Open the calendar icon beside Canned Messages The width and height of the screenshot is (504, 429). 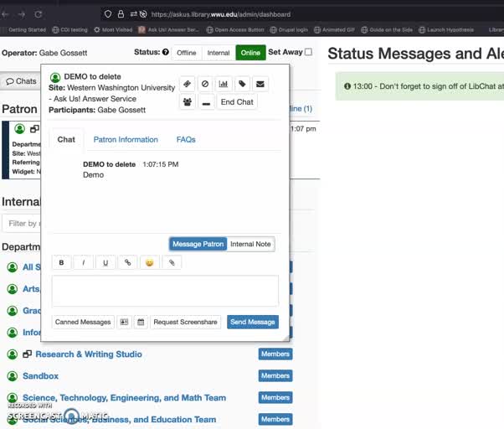[141, 322]
